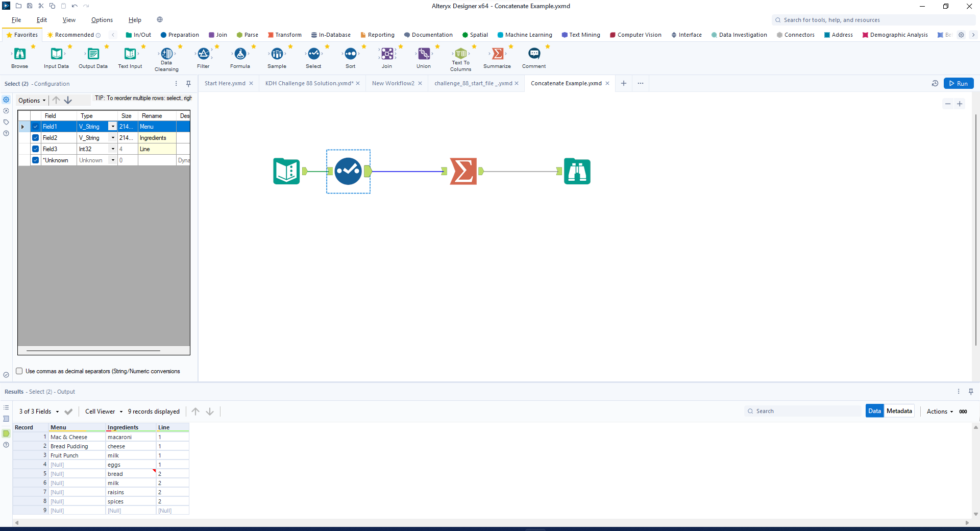Expand the 3 of 3 Fields dropdown
This screenshot has height=531, width=980.
(x=39, y=412)
